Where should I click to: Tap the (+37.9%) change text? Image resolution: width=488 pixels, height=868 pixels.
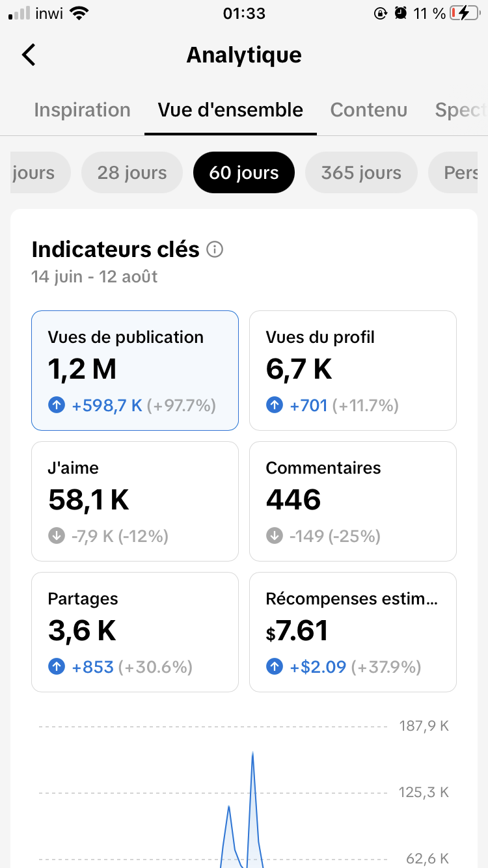pos(386,667)
